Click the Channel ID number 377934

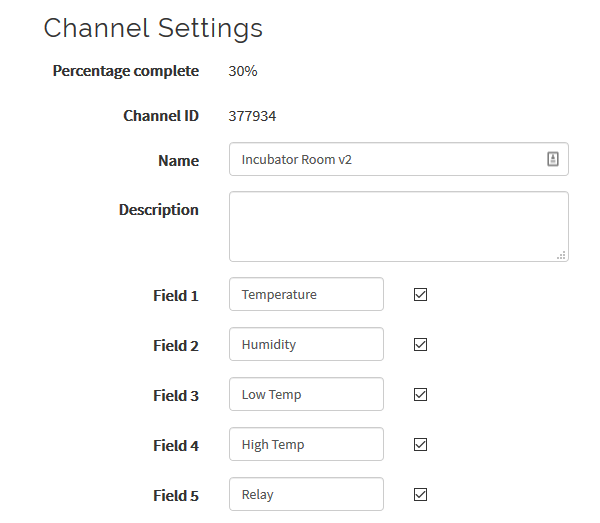(252, 116)
